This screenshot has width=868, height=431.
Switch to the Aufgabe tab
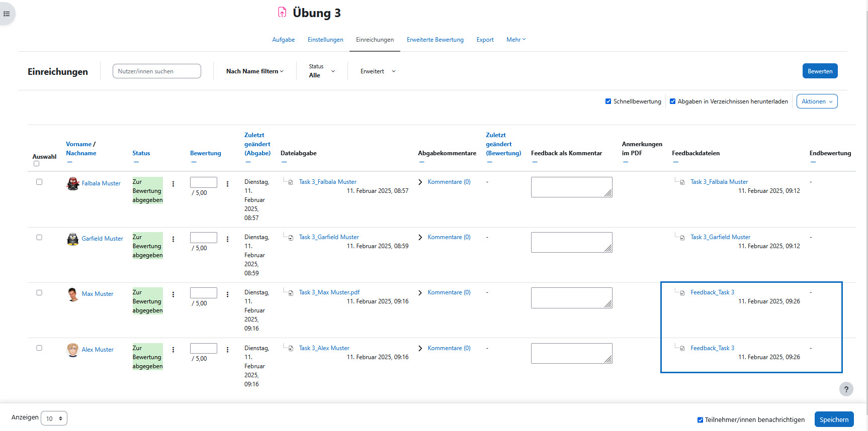284,40
